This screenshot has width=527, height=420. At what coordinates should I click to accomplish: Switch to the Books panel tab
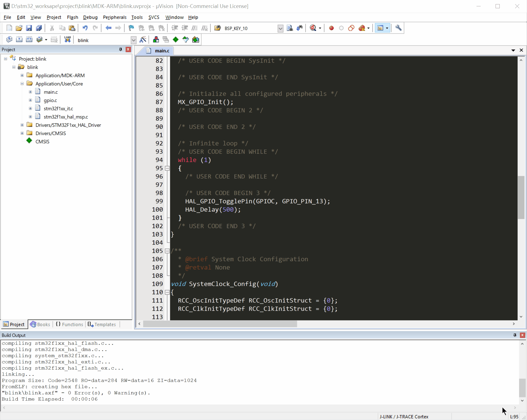40,324
